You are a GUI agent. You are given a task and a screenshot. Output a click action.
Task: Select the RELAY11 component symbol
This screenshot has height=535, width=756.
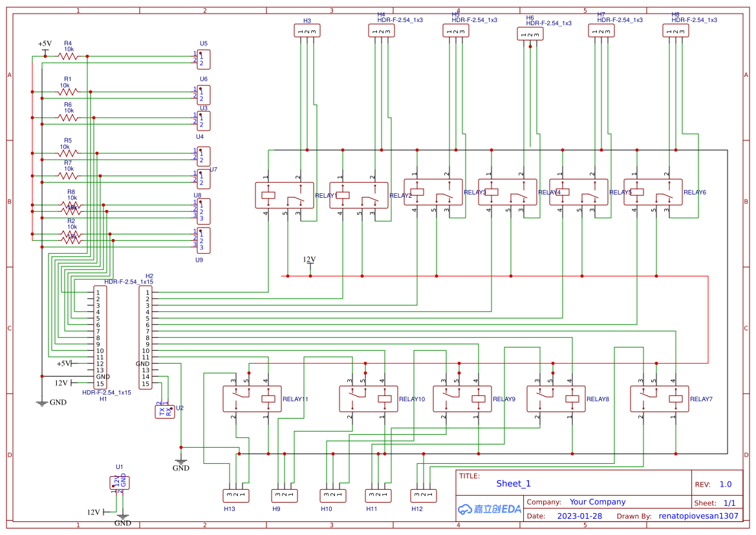coord(252,399)
